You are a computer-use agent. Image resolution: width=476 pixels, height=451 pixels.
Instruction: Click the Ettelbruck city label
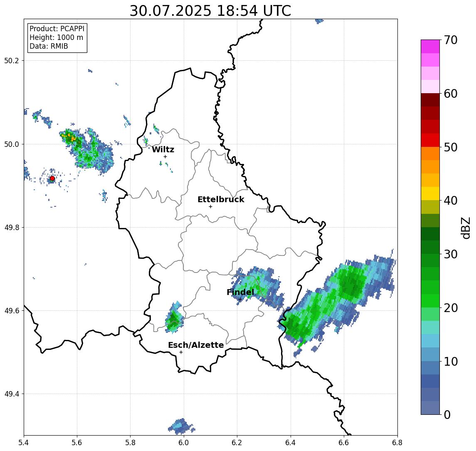tap(221, 199)
